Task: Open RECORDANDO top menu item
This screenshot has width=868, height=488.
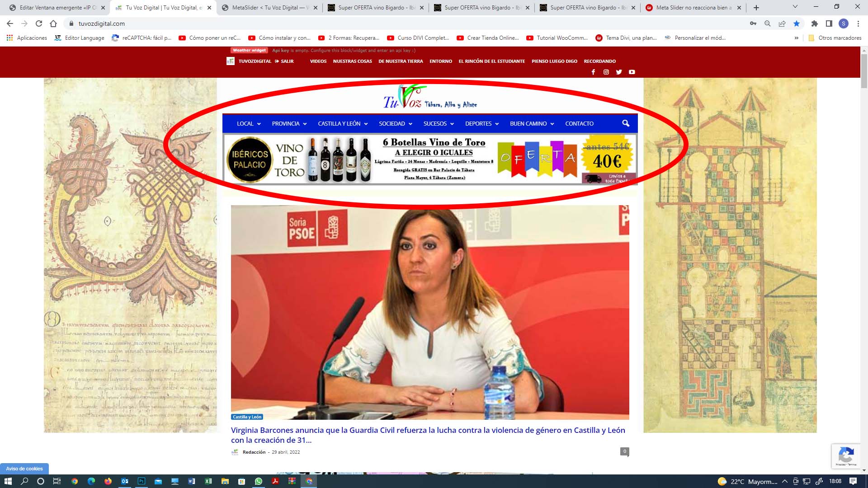Action: [x=600, y=61]
